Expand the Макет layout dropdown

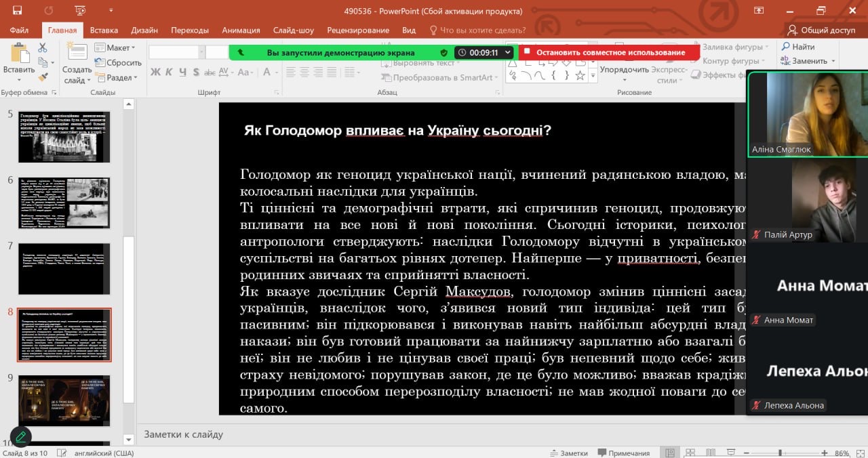coord(115,47)
